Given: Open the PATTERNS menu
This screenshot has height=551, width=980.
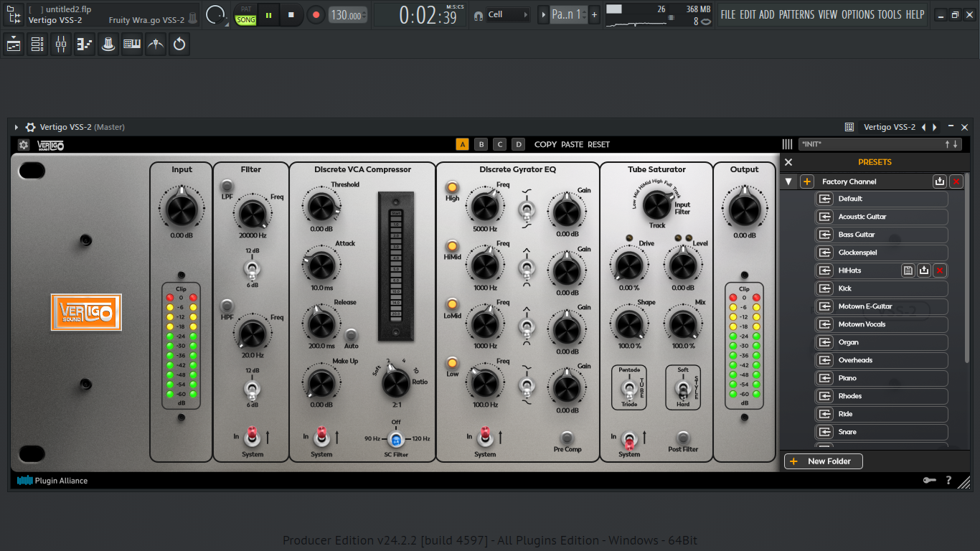Looking at the screenshot, I should [796, 14].
